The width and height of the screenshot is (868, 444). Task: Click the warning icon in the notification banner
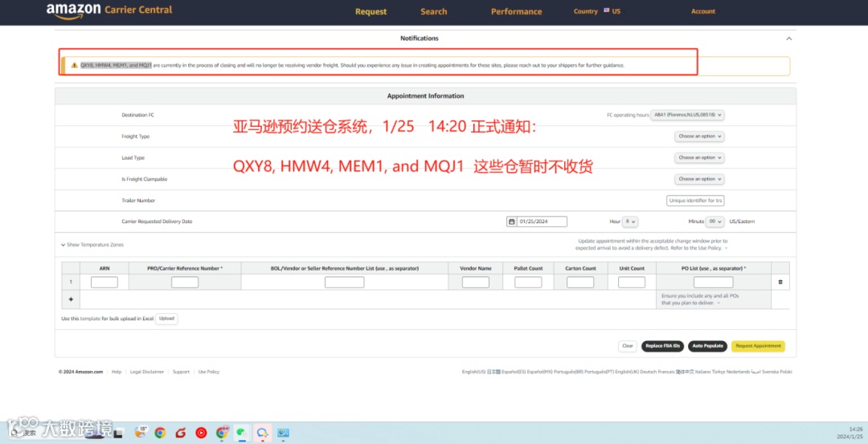[74, 65]
